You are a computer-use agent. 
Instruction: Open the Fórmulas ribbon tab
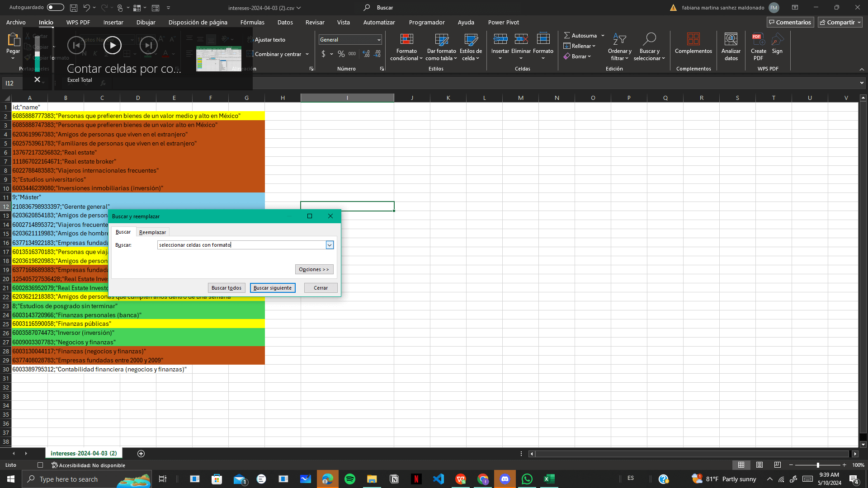[252, 22]
